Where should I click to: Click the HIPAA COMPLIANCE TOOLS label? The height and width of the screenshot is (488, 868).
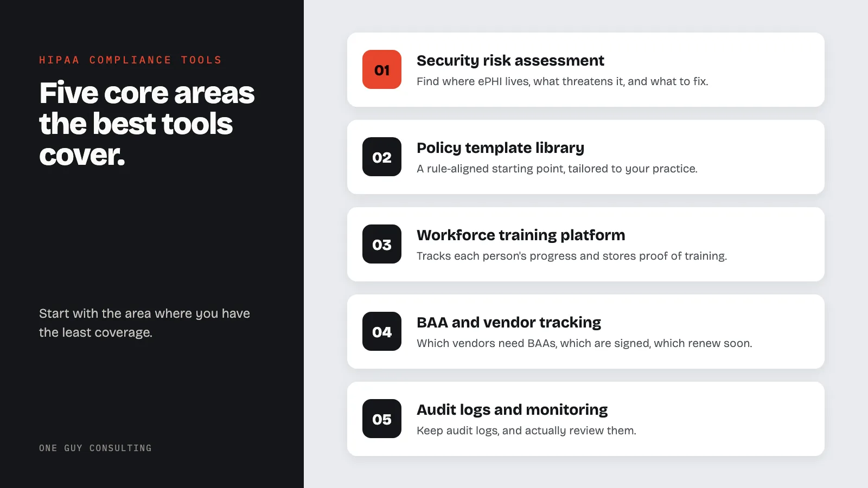[x=130, y=60]
